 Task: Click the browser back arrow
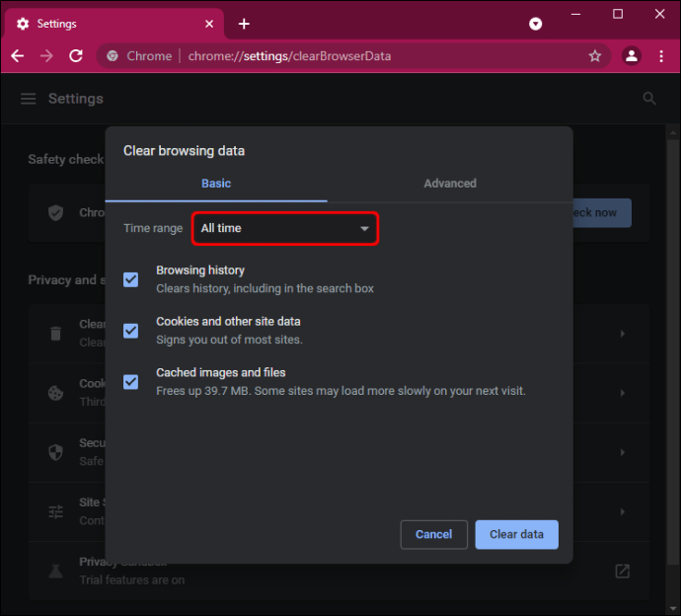(x=18, y=56)
